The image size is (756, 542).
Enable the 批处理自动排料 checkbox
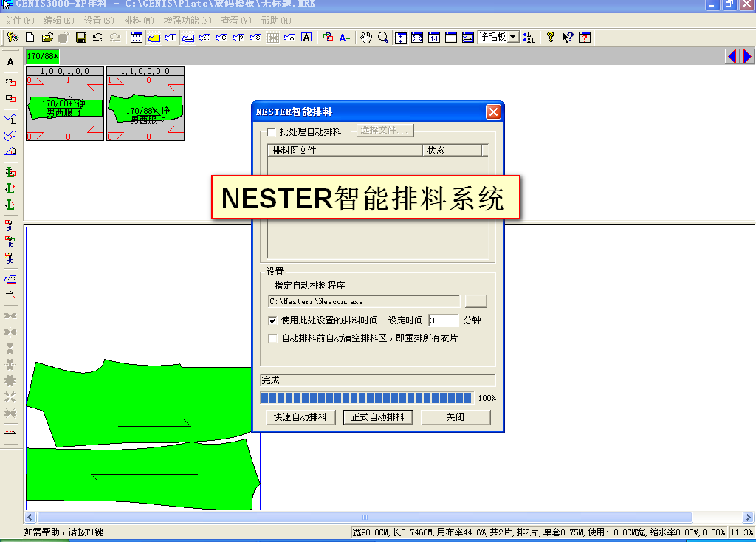click(271, 132)
